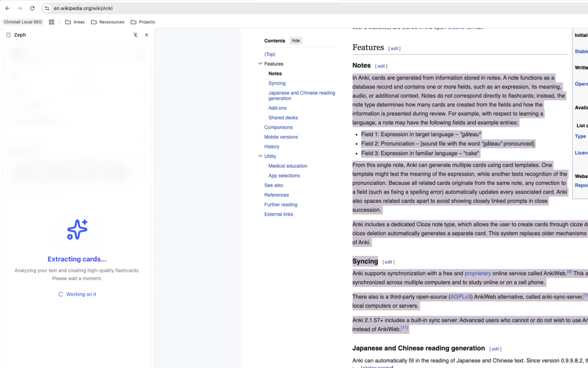Open the Christall Local SEO bookmark

click(23, 22)
